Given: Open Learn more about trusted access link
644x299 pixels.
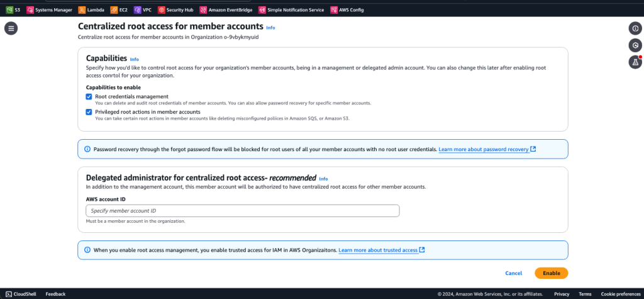Looking at the screenshot, I should pos(378,250).
